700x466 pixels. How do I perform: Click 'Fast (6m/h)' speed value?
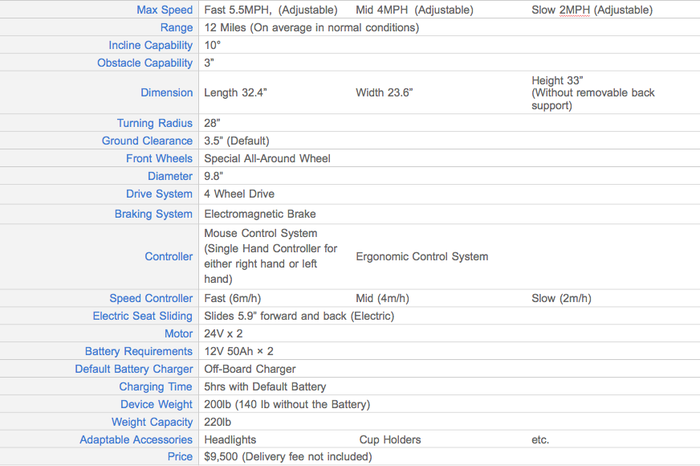[232, 298]
